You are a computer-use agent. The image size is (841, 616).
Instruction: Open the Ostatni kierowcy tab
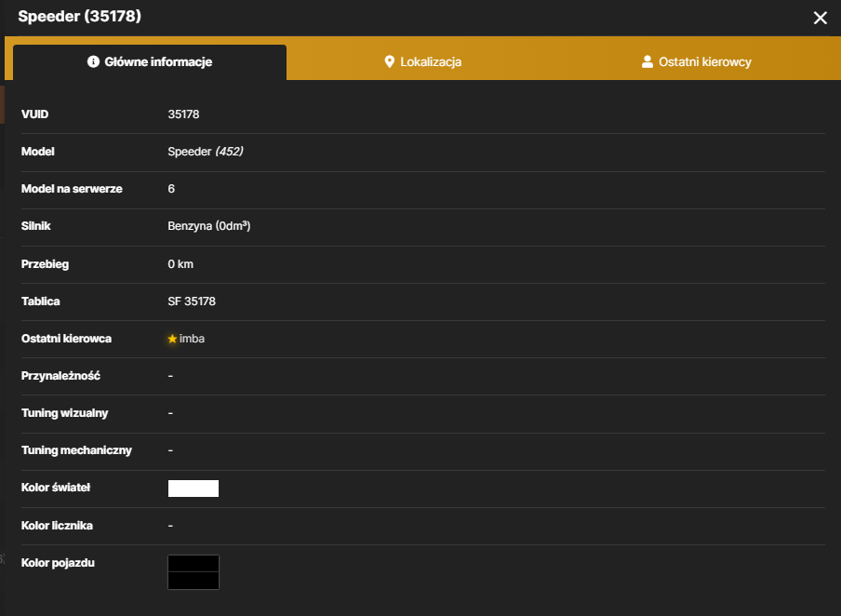click(696, 62)
